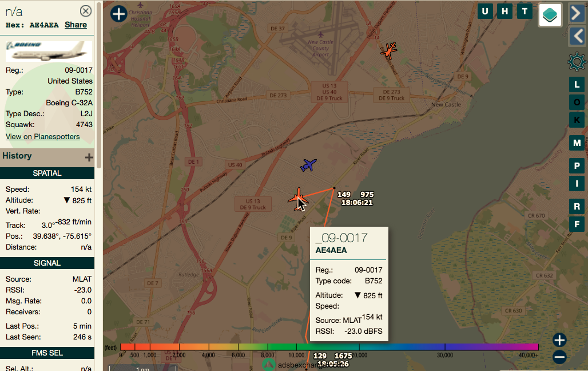Click the Hex AE4AEA text

pos(32,25)
